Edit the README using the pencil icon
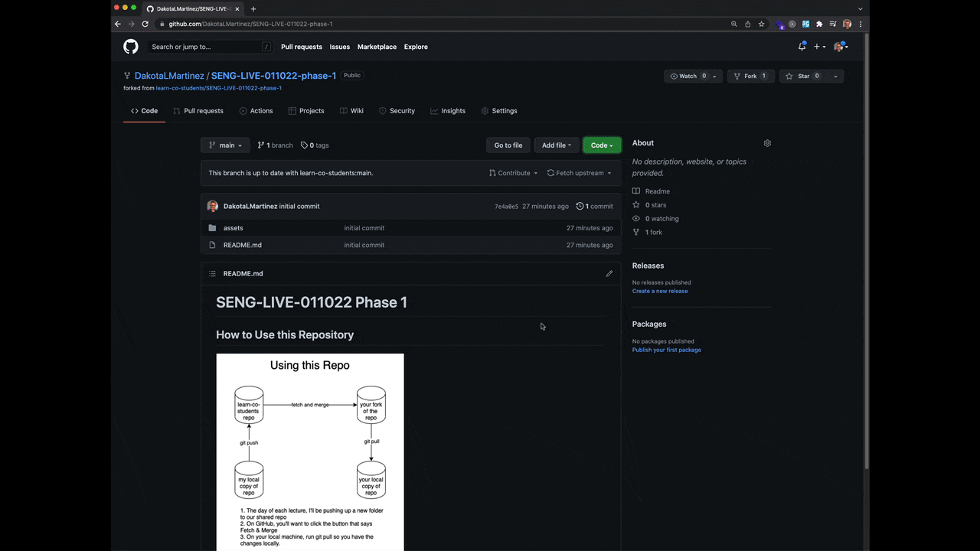This screenshot has height=551, width=980. pos(609,273)
